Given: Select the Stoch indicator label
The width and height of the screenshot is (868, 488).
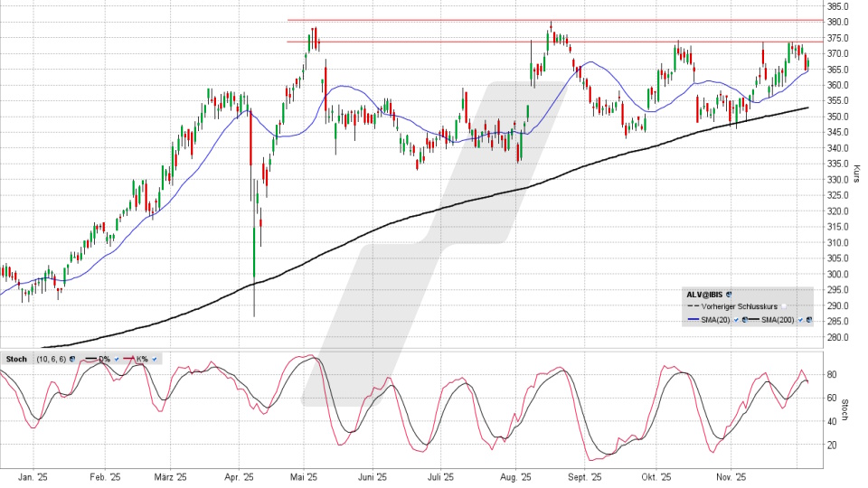Looking at the screenshot, I should pyautogui.click(x=16, y=359).
